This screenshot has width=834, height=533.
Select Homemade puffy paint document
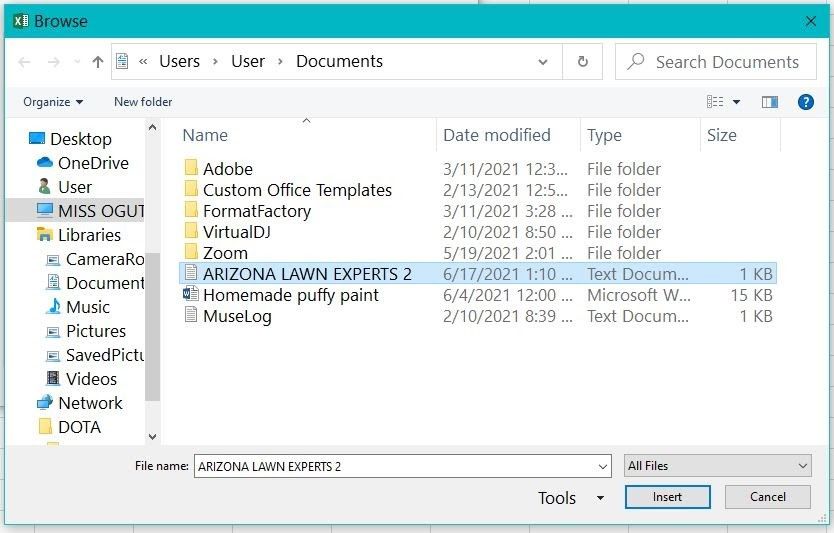click(478, 295)
